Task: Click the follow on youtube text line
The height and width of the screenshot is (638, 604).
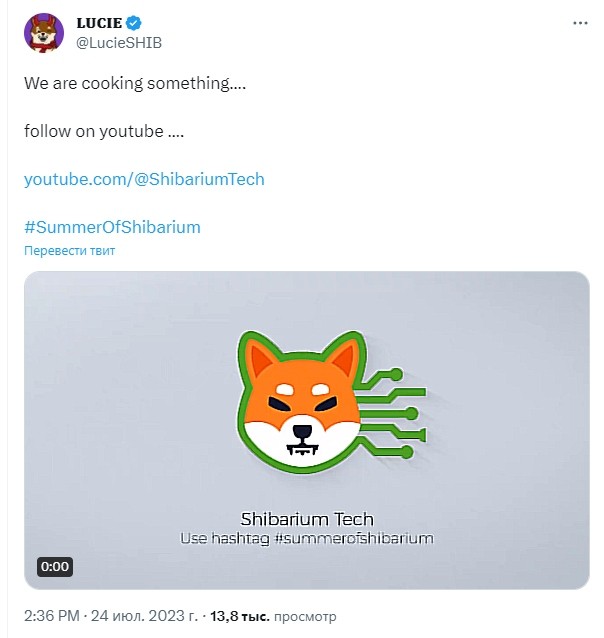Action: [x=104, y=131]
